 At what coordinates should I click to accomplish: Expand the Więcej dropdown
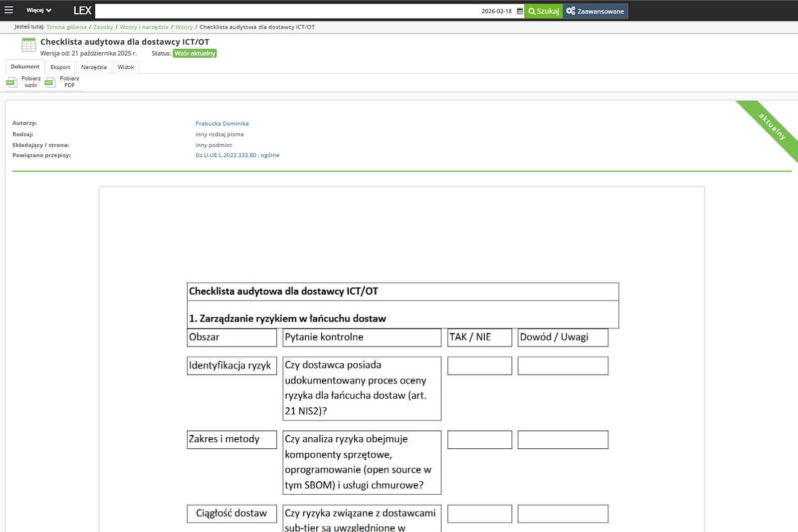pyautogui.click(x=38, y=10)
